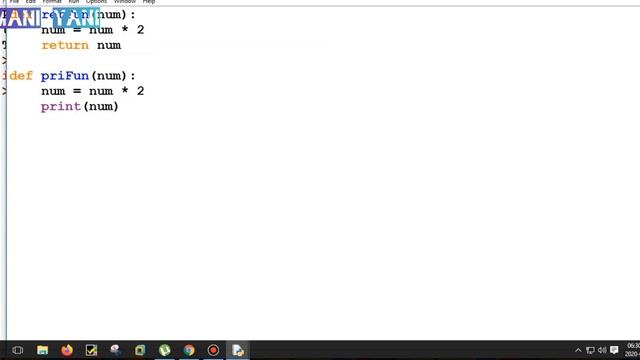Click the 'print(num)' line

pos(80,107)
